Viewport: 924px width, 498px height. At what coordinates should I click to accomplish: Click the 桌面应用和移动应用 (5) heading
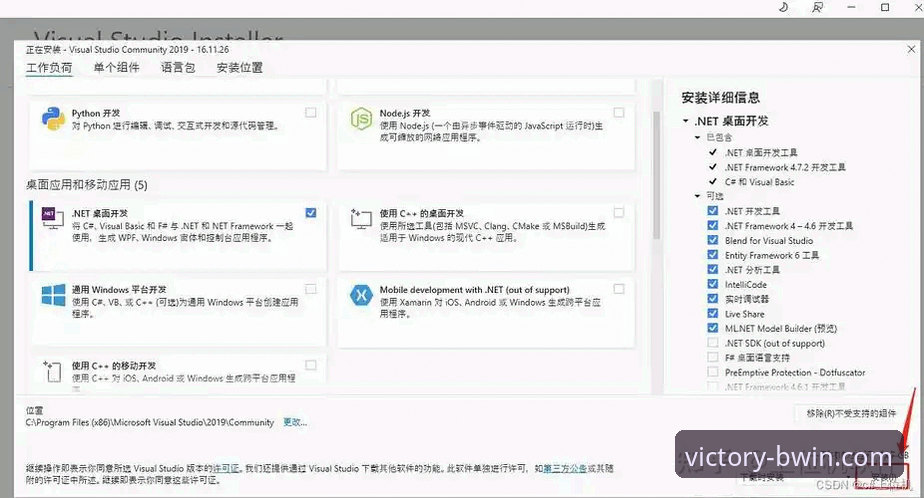coord(87,185)
